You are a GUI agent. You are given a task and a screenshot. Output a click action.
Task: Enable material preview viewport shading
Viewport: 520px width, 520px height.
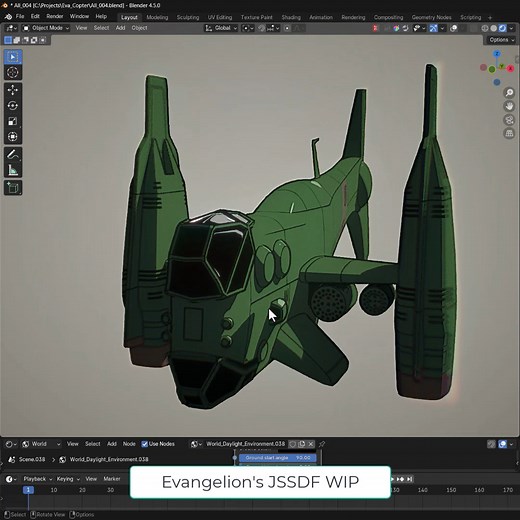502,28
